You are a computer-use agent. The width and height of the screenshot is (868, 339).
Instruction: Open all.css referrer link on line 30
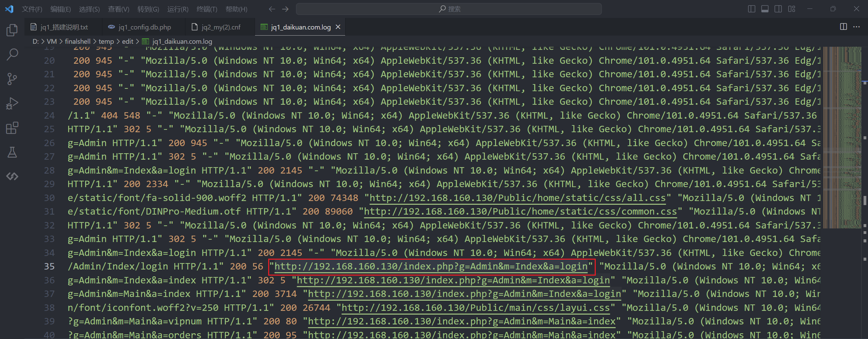tap(517, 198)
